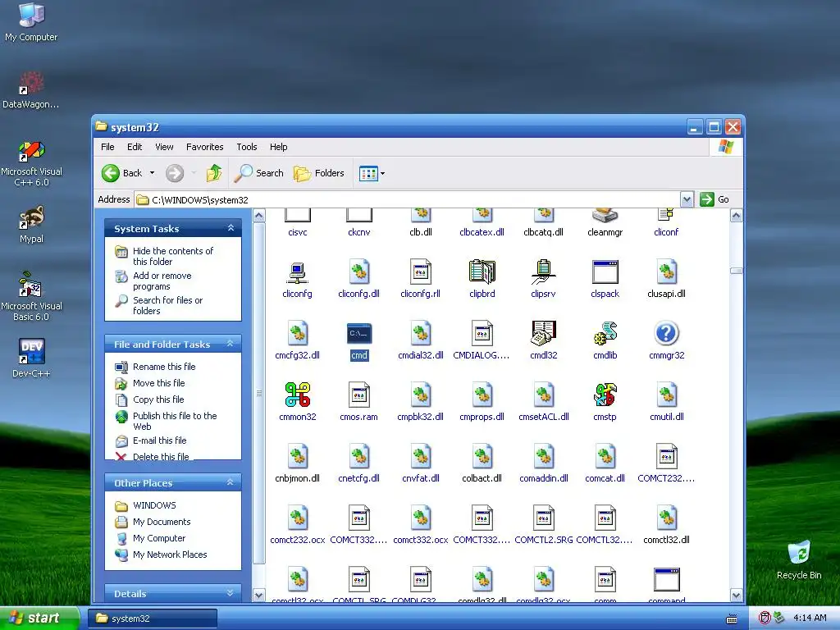Open the View menu

[x=164, y=147]
